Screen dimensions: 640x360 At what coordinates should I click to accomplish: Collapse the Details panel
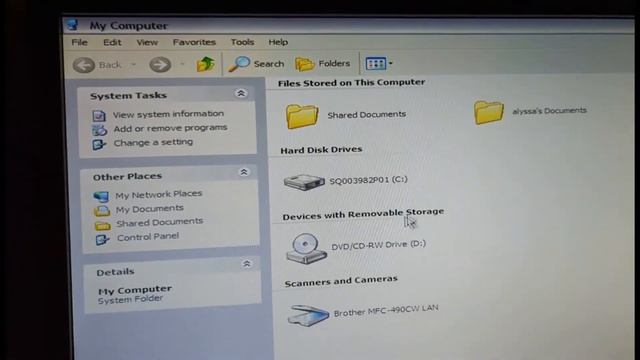click(x=247, y=264)
